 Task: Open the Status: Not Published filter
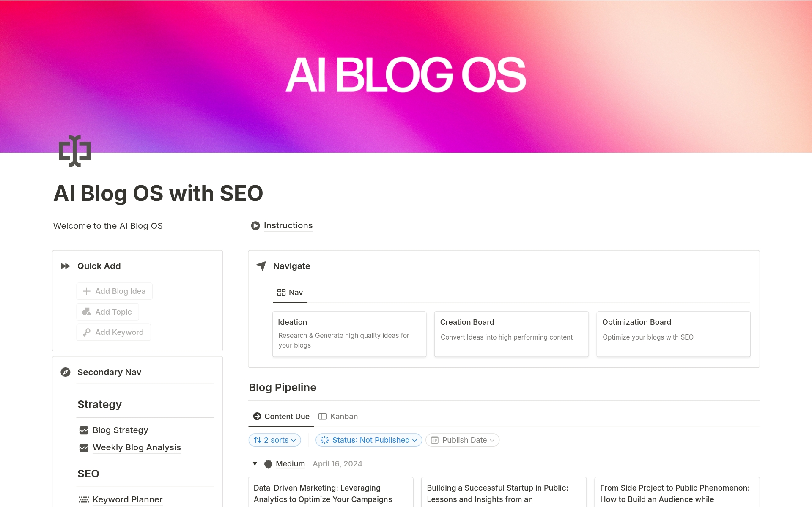point(369,440)
